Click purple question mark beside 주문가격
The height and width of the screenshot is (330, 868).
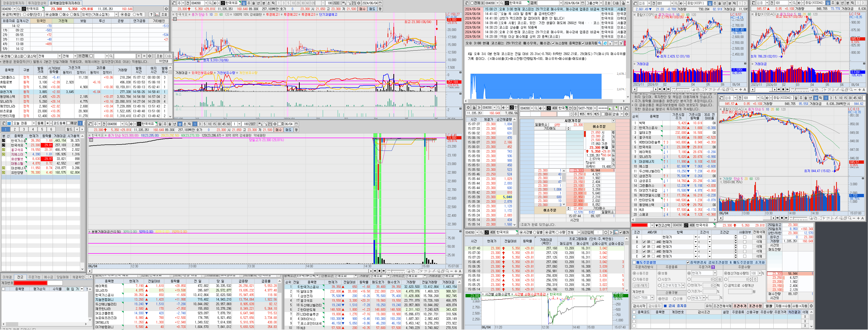click(x=713, y=267)
